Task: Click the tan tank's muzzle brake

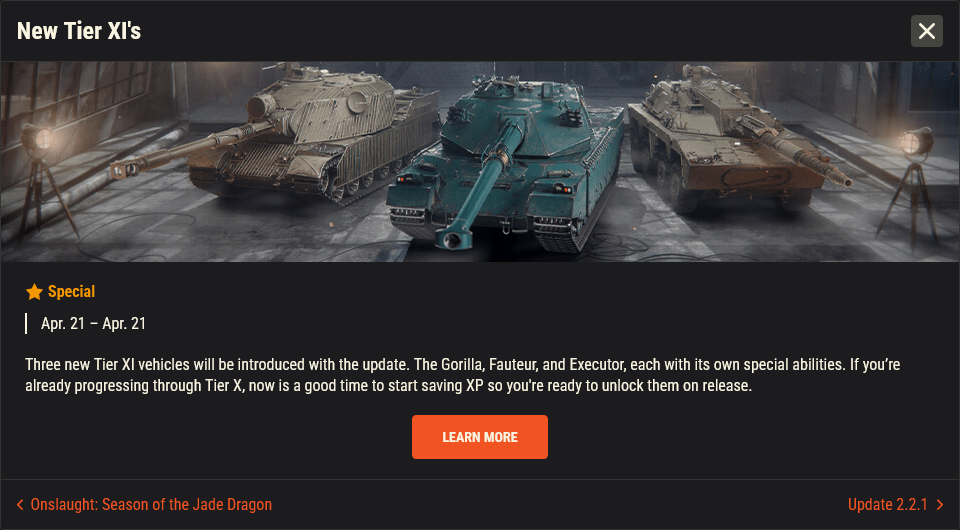Action: click(x=124, y=168)
